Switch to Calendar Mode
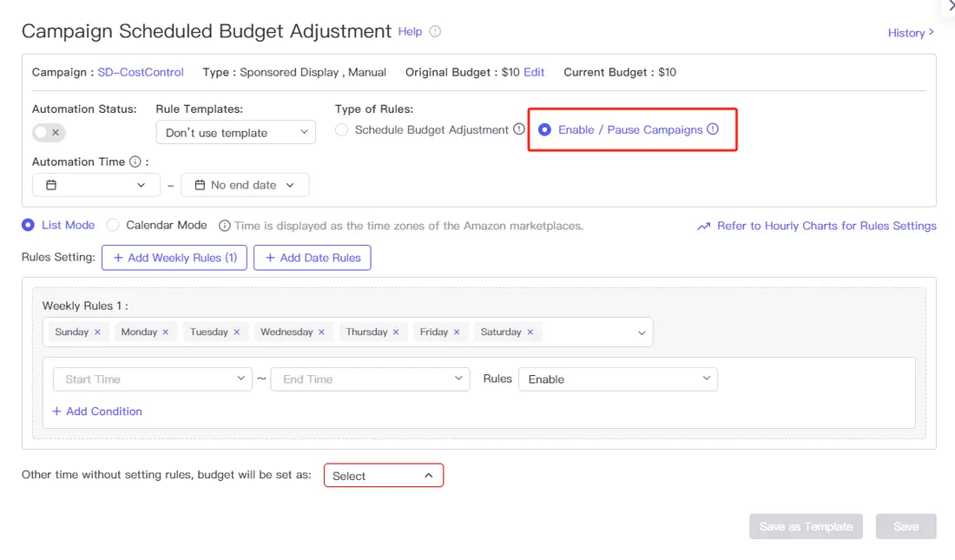Image resolution: width=955 pixels, height=560 pixels. coord(113,225)
